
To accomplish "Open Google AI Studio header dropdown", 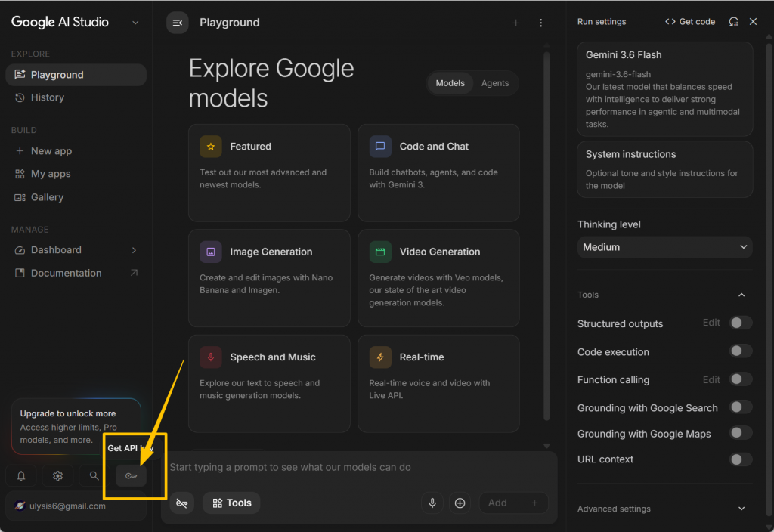I will (135, 23).
